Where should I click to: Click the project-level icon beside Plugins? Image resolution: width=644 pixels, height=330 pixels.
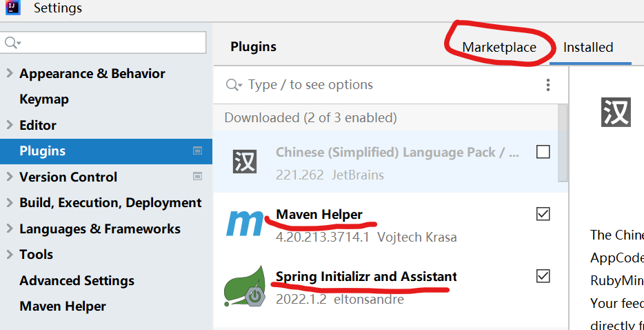tap(198, 151)
